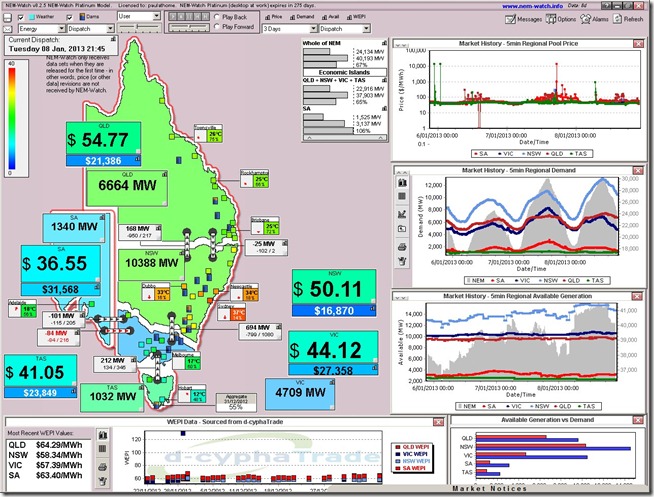Click the line-graph icon in Regional Demand toolbar
Image resolution: width=654 pixels, height=497 pixels.
402,214
